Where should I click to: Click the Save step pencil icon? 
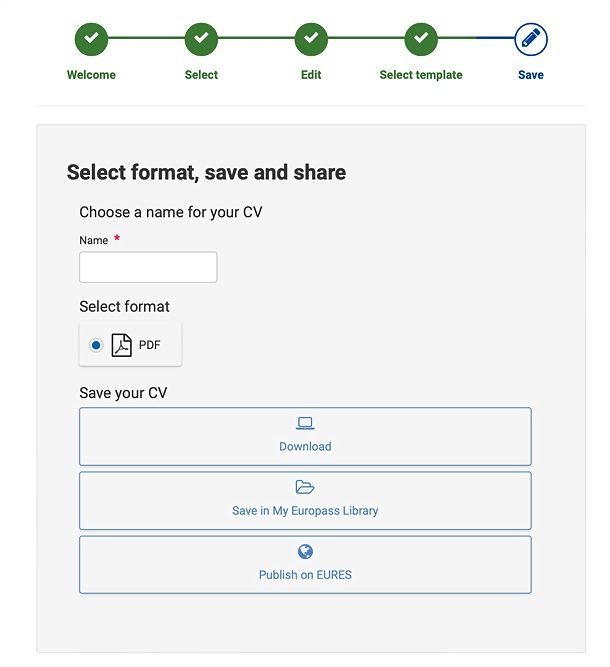531,39
